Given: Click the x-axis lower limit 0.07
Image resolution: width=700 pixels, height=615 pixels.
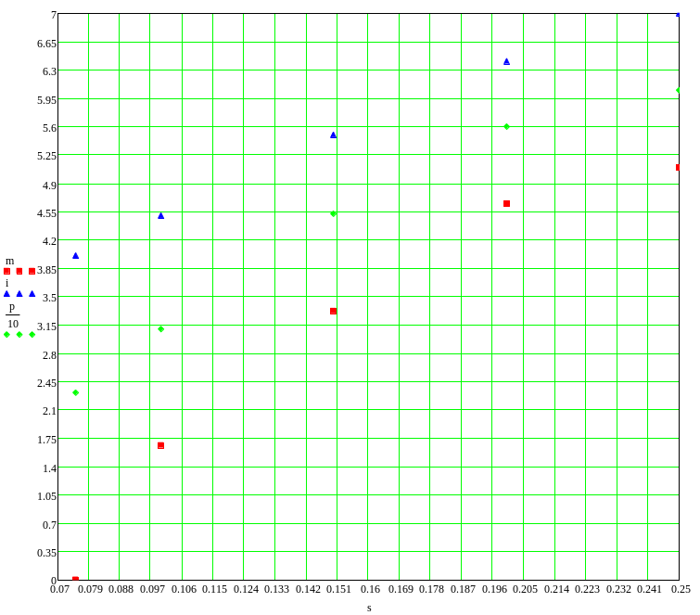Looking at the screenshot, I should [59, 589].
